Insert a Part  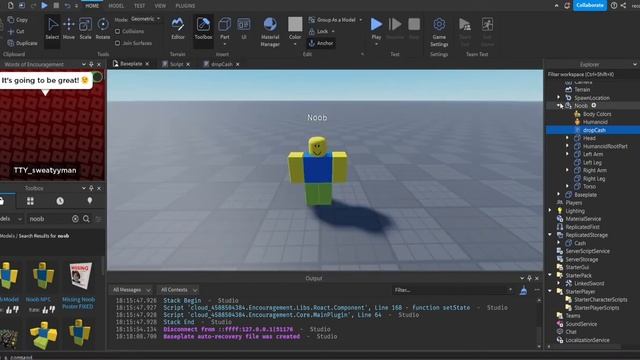[224, 29]
